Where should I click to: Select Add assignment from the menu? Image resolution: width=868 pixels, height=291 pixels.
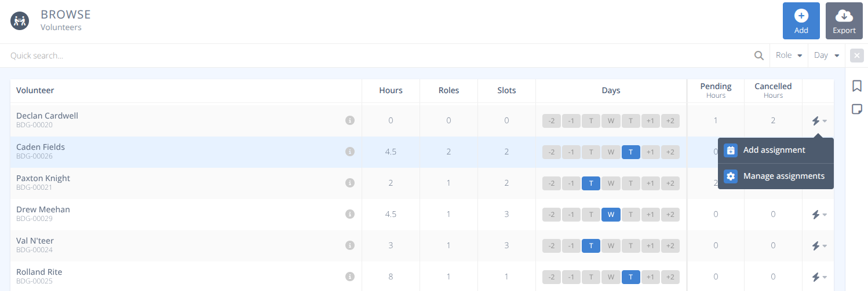tap(774, 150)
